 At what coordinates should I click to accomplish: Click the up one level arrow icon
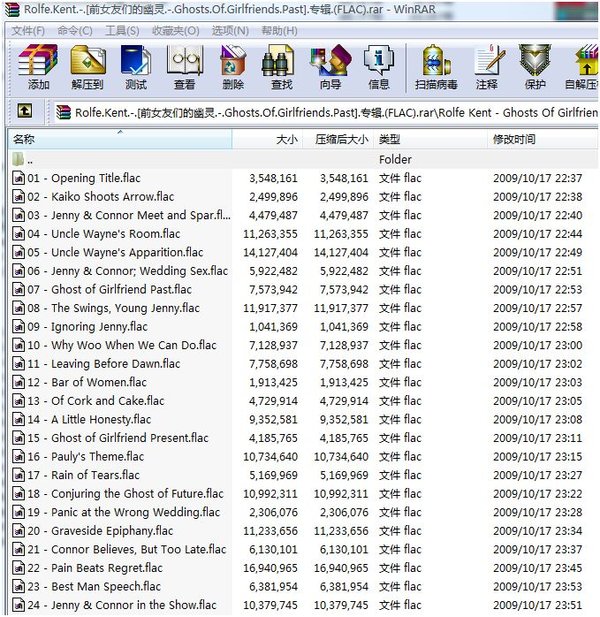pyautogui.click(x=25, y=111)
